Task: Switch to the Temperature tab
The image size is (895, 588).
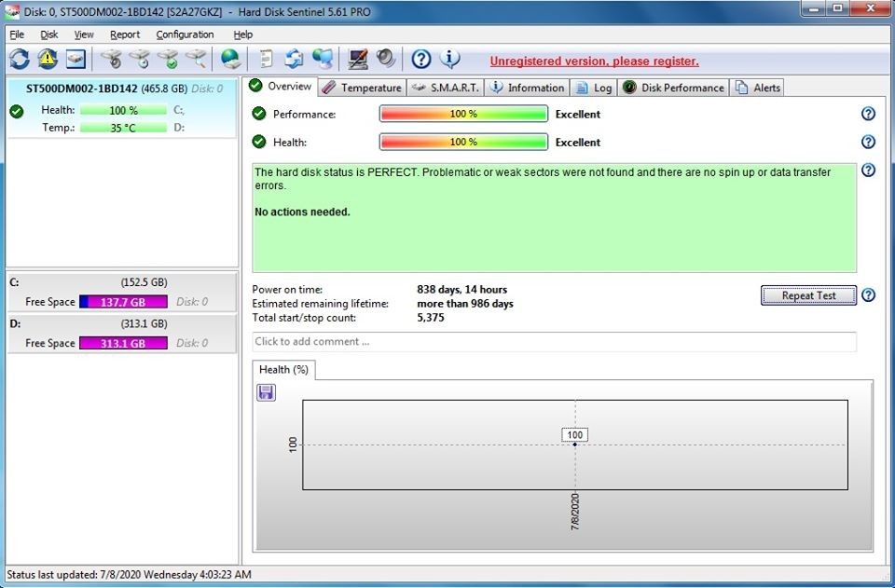Action: (x=362, y=88)
